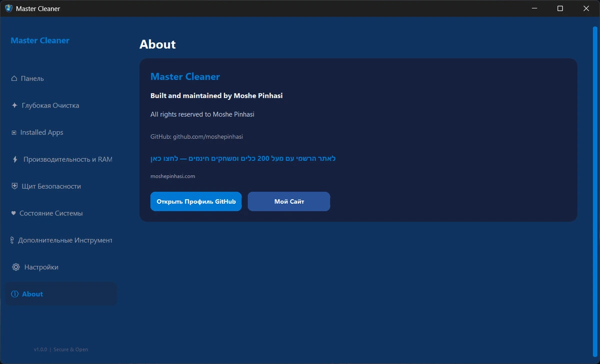This screenshot has width=600, height=364.
Task: Click the Master Cleaner card heading
Action: 185,76
